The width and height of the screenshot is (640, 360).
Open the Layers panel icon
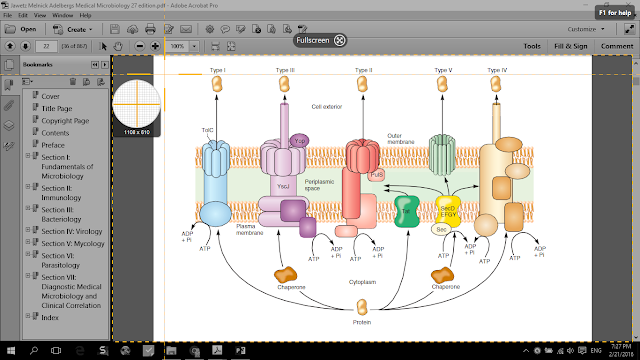pos(9,125)
